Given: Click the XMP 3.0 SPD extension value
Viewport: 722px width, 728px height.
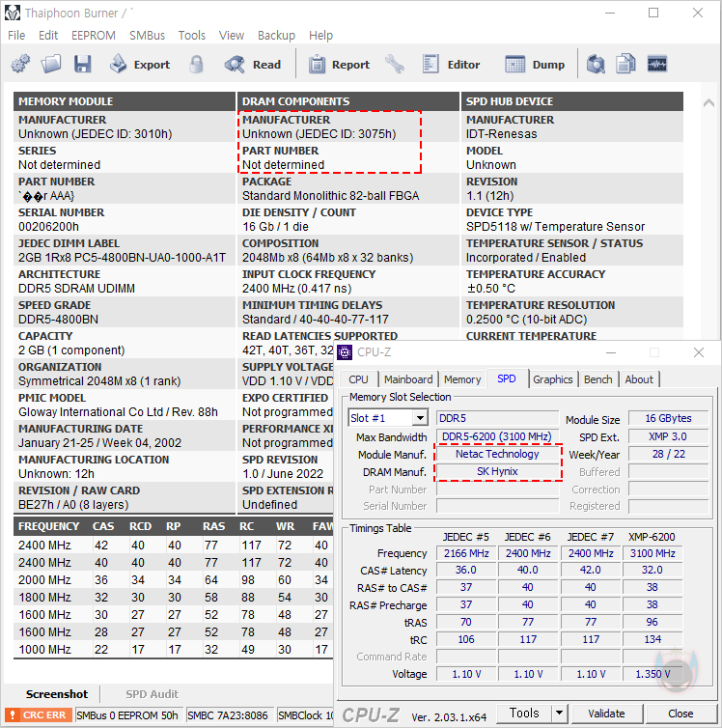Looking at the screenshot, I should coord(668,436).
